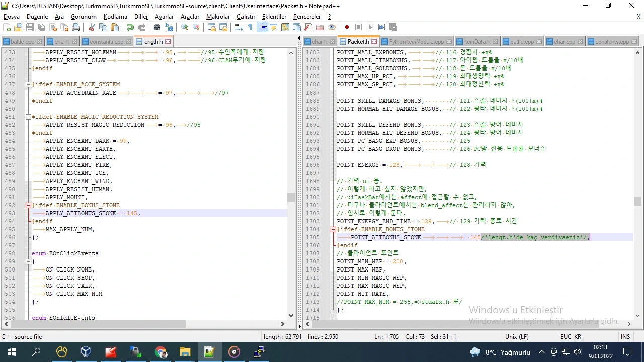Open the Makrolar menu
Viewport: 644px width, 362px height.
218,17
